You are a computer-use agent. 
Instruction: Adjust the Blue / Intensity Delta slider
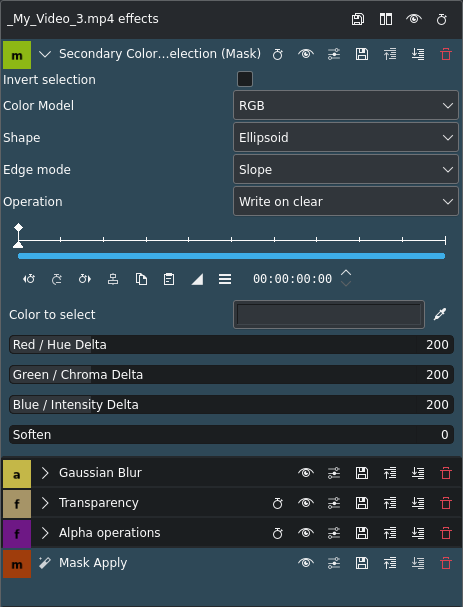pyautogui.click(x=232, y=405)
